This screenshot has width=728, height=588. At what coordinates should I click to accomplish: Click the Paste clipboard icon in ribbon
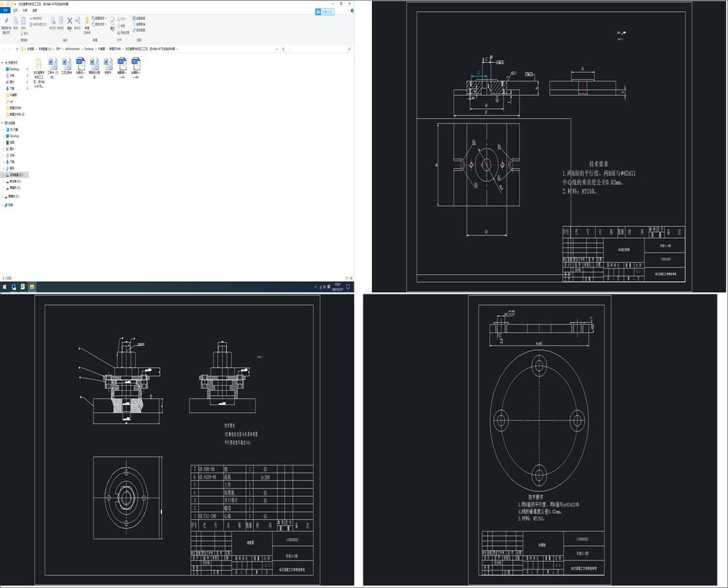(23, 21)
